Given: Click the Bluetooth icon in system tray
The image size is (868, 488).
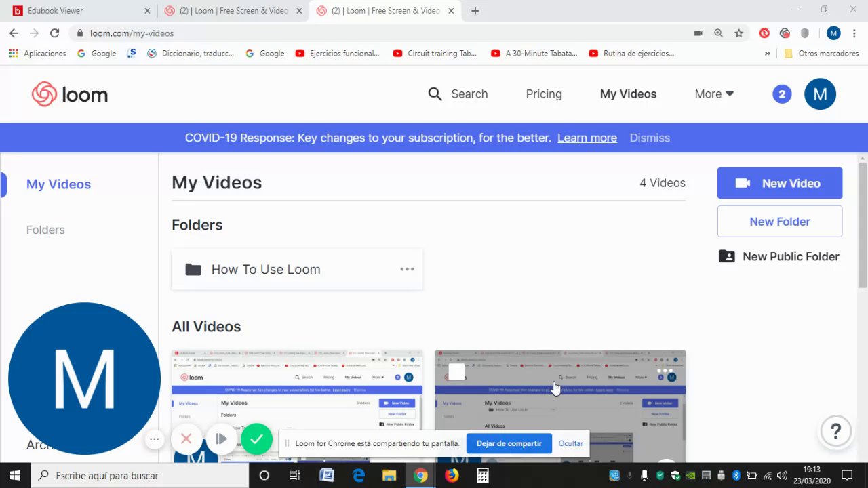Looking at the screenshot, I should (736, 475).
